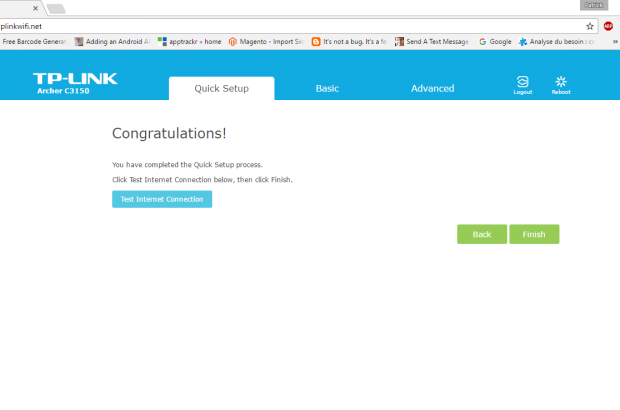The image size is (620, 410).
Task: Switch to the Basic tab
Action: [327, 89]
